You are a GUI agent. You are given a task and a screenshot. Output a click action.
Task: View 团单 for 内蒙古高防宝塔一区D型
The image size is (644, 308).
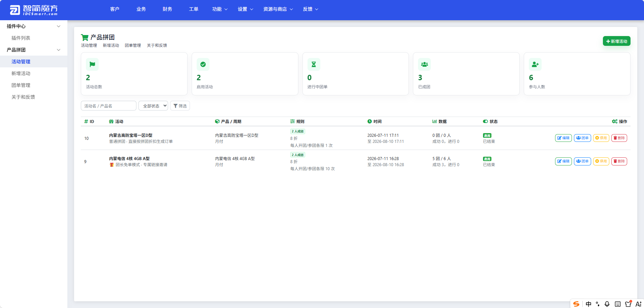tap(582, 138)
